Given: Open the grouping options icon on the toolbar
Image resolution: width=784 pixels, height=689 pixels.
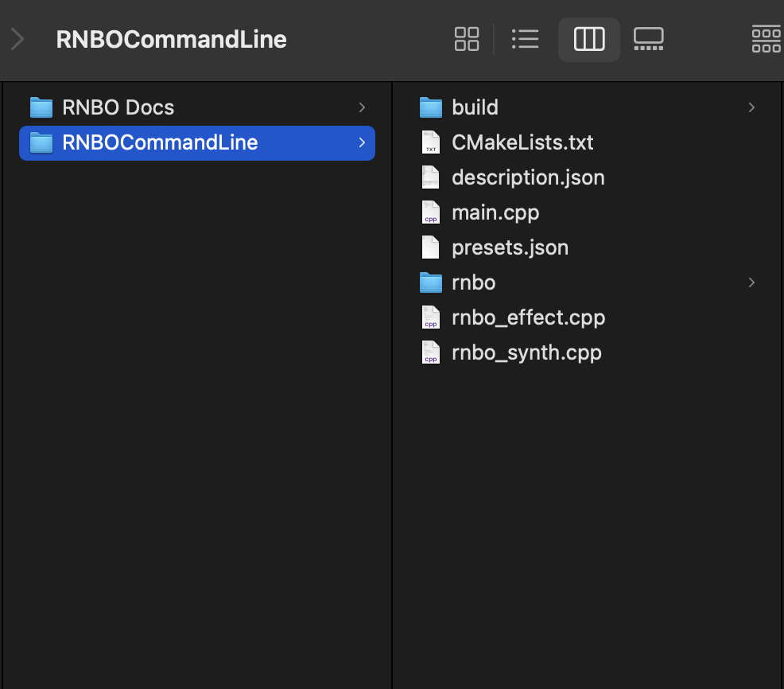Looking at the screenshot, I should 766,38.
